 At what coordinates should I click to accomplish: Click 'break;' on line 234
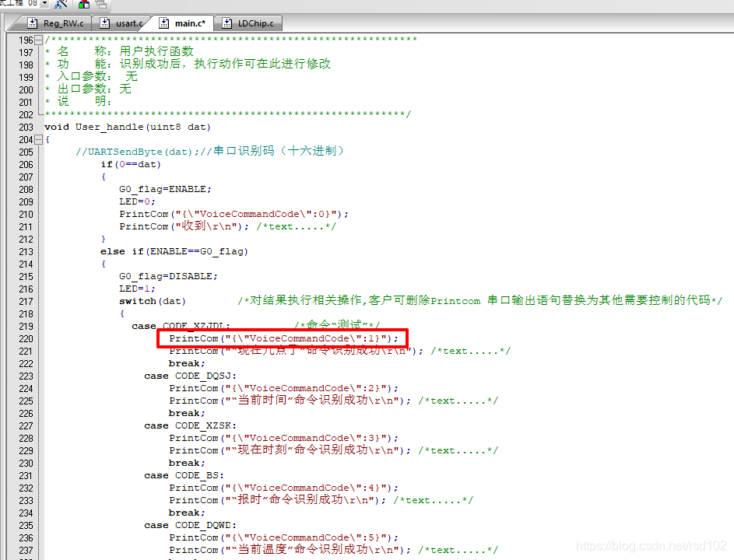pos(187,513)
